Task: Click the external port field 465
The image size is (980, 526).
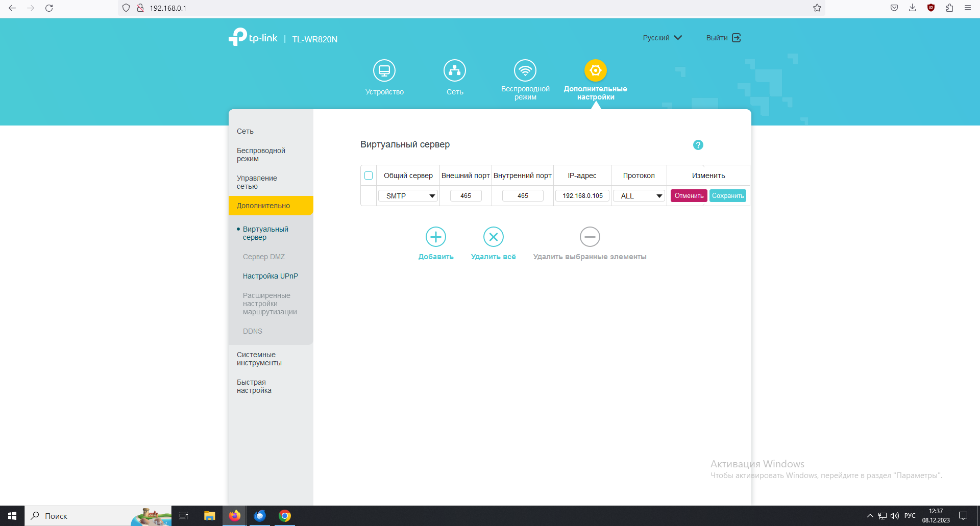Action: pos(465,196)
